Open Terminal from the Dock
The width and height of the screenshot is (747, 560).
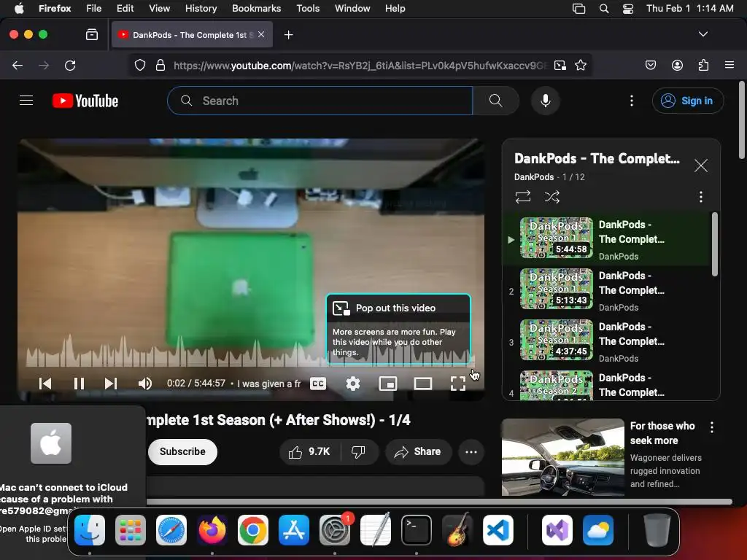(x=417, y=530)
